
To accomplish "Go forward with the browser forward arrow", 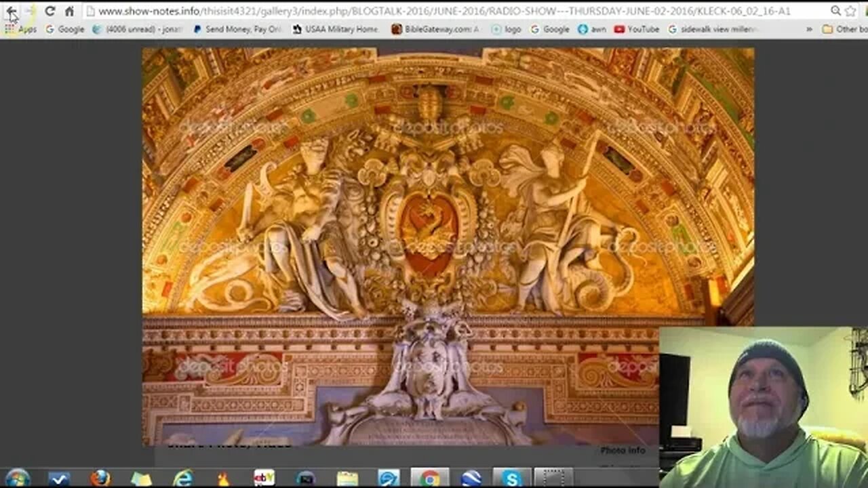I will pyautogui.click(x=30, y=12).
